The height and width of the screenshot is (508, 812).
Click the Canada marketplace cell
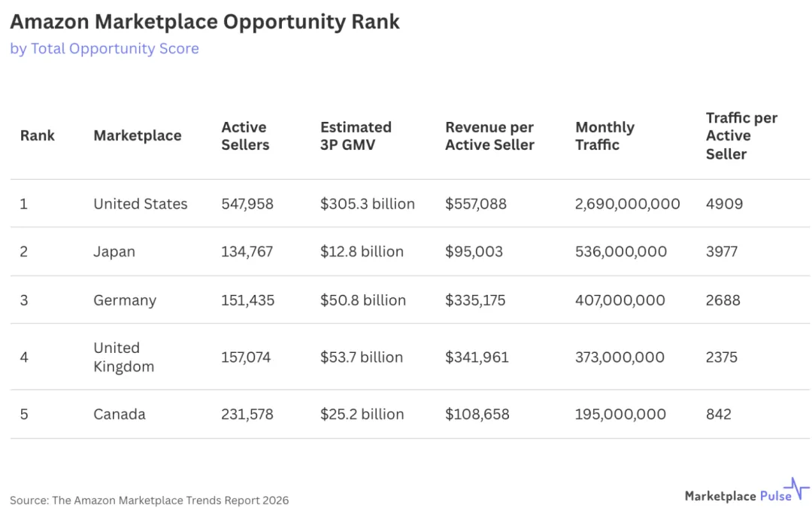[x=119, y=414]
